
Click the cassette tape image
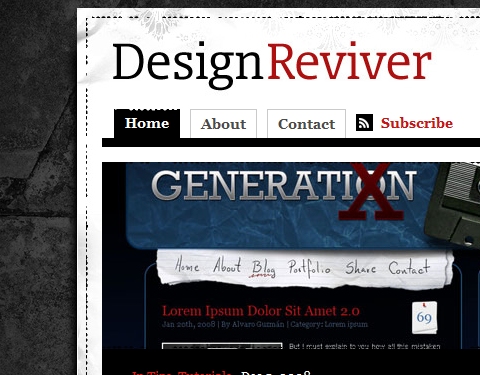(x=453, y=204)
